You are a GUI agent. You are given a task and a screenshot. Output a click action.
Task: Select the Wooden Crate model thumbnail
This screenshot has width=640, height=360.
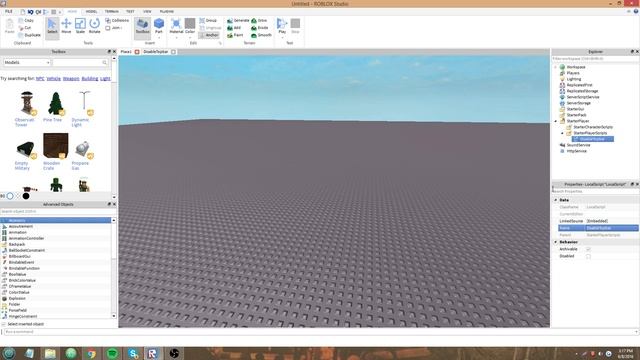point(56,146)
